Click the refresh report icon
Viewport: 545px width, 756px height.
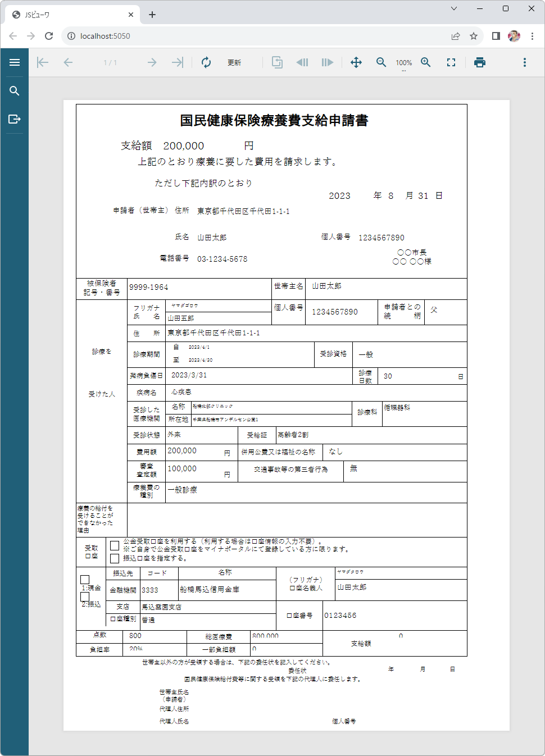(x=206, y=62)
